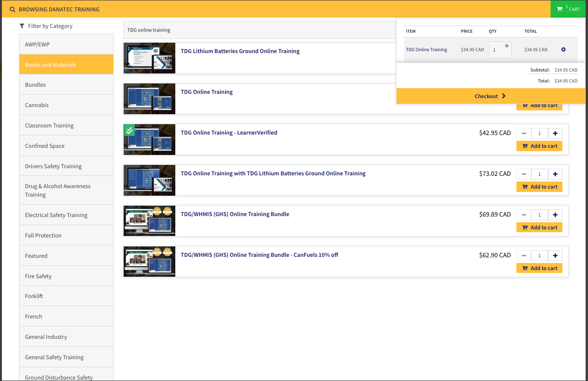
Task: Open TDG Lithium Batteries Ground Online Training
Action: click(x=240, y=51)
